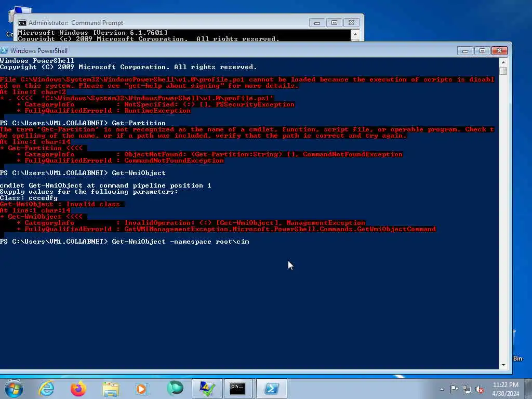The width and height of the screenshot is (532, 399).
Task: Click the CommandNotFoundException FullyQualifiedErrorId line
Action: click(x=120, y=160)
